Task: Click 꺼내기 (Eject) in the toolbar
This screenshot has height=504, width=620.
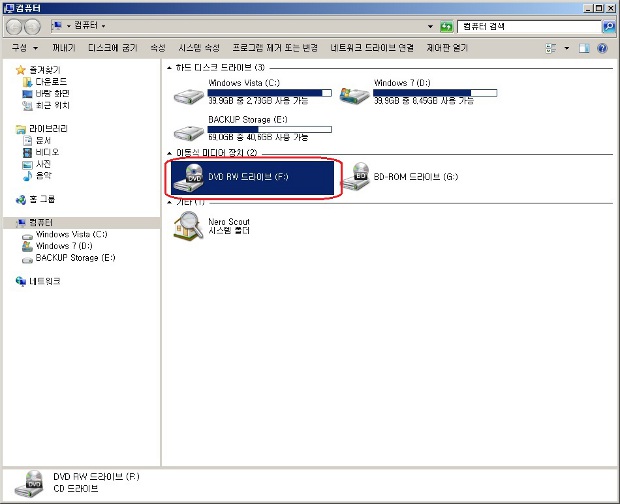Action: (63, 47)
